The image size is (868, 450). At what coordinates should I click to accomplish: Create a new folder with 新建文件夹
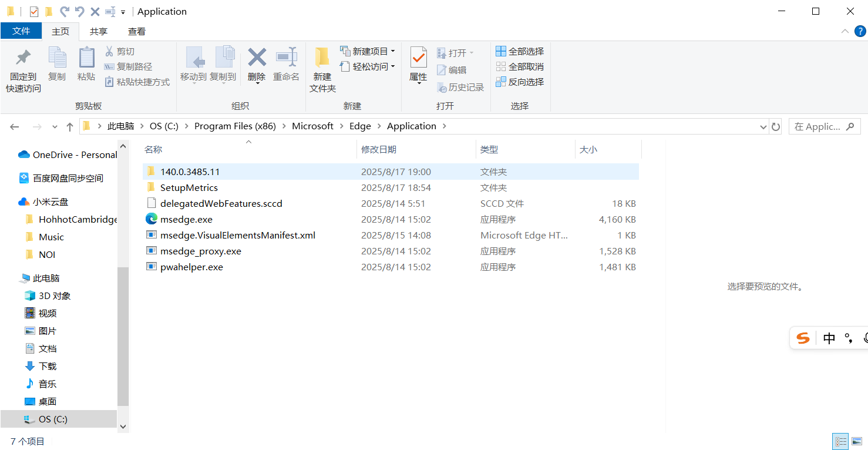click(322, 70)
